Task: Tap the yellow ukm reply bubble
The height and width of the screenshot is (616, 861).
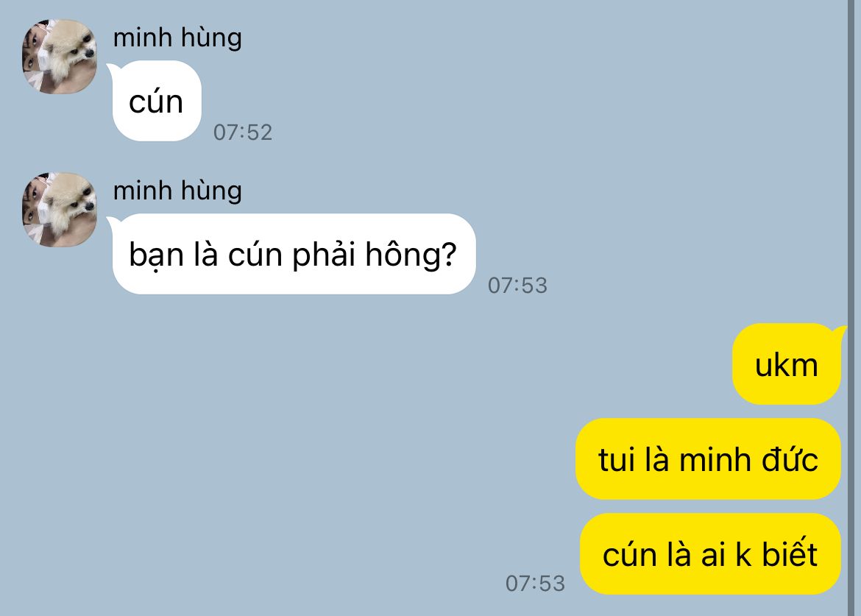Action: (x=787, y=364)
